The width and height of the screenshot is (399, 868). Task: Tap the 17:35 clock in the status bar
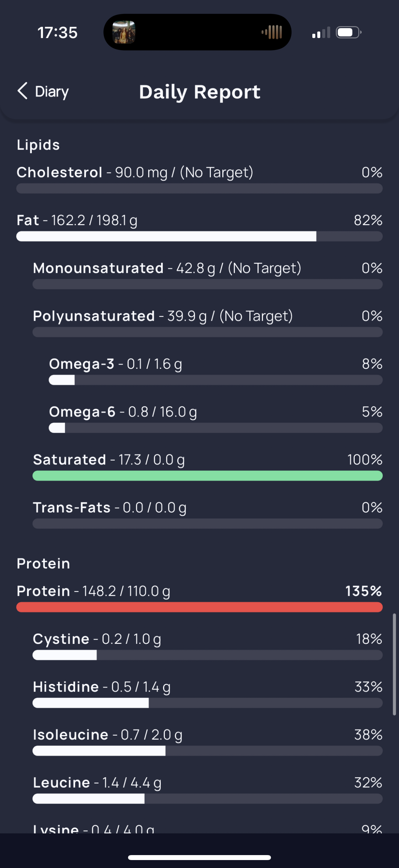(58, 33)
